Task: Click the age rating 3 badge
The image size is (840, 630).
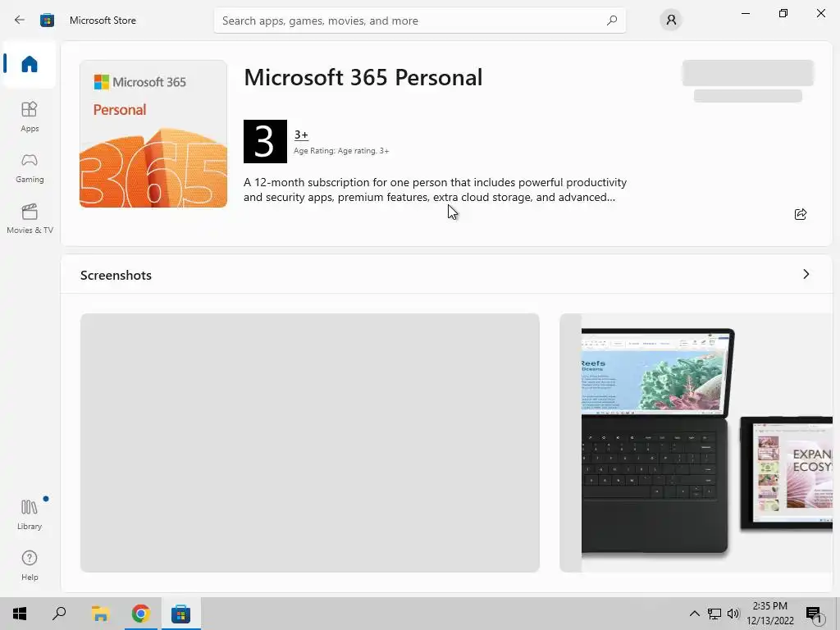Action: [x=265, y=141]
